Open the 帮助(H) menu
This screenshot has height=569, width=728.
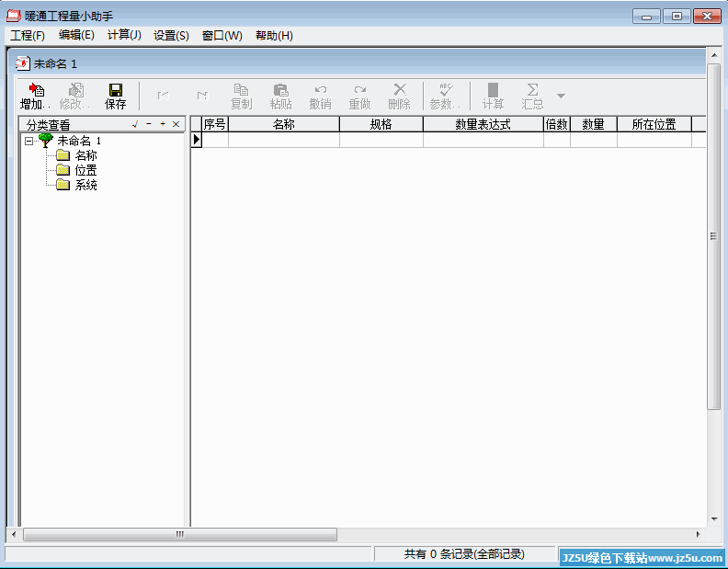tap(274, 35)
